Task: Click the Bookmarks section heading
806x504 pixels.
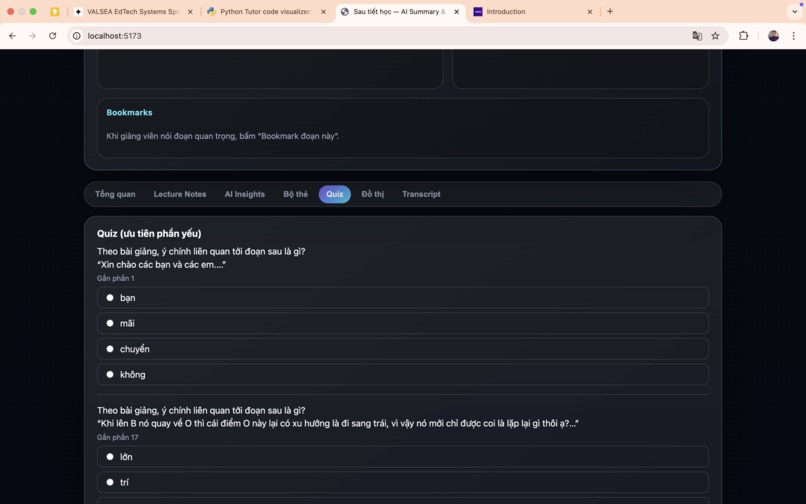Action: pos(130,113)
